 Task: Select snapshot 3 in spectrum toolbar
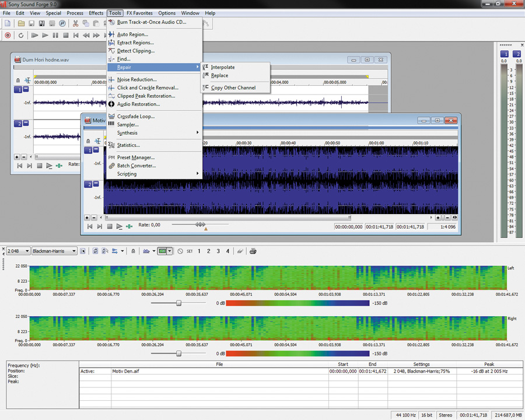(218, 251)
